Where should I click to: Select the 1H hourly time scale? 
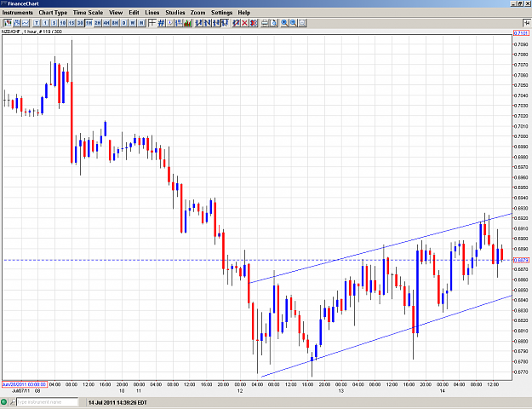[x=89, y=23]
